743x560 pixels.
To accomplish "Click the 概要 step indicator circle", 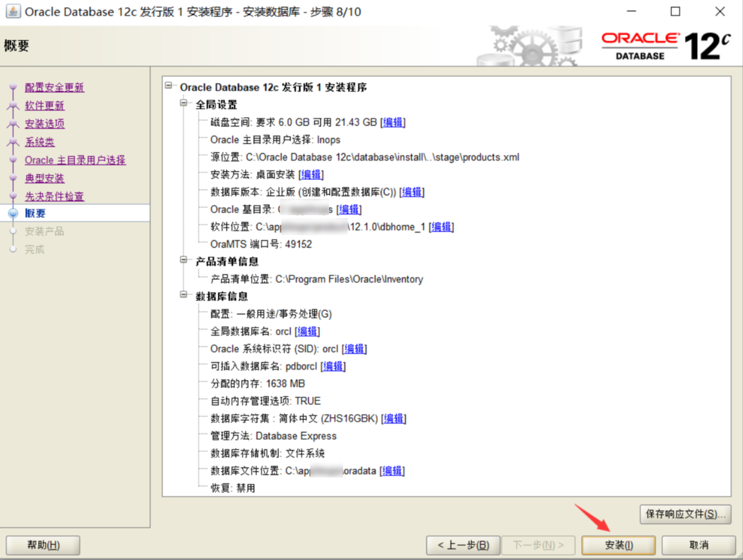I will 13,213.
